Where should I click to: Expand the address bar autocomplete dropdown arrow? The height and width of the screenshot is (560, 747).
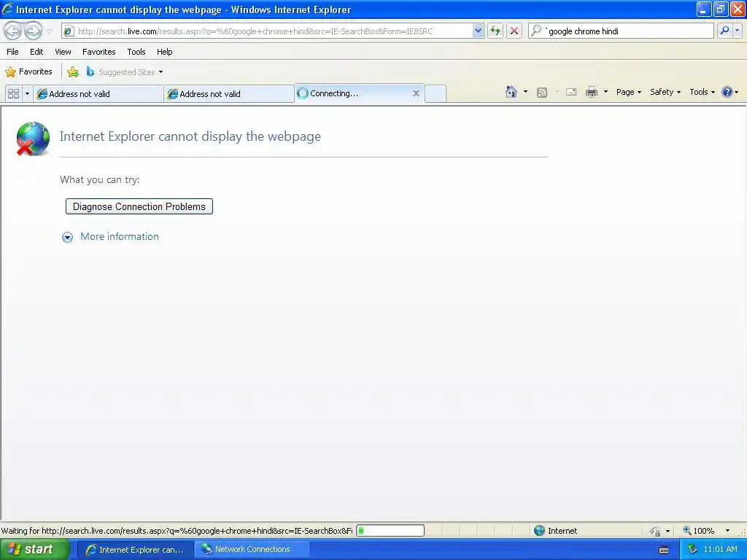[x=478, y=31]
